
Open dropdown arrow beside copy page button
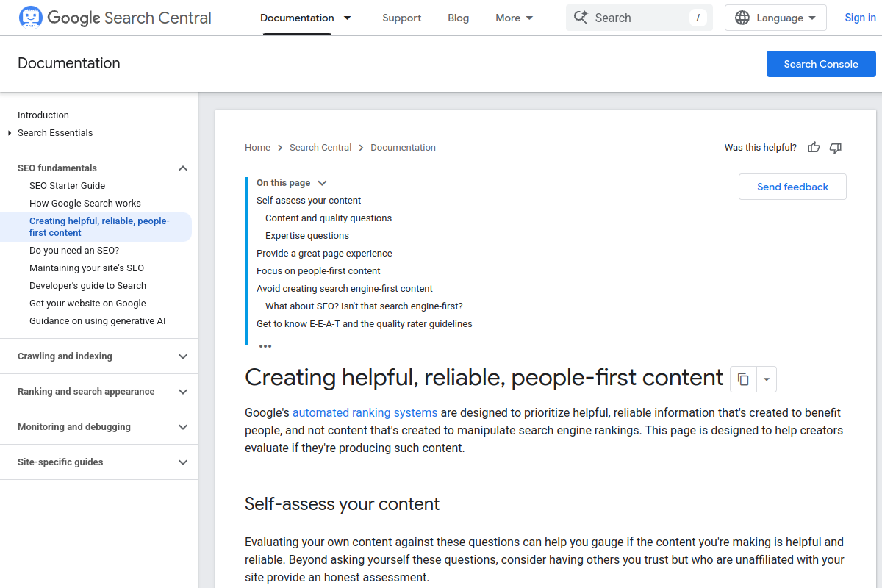pos(767,379)
